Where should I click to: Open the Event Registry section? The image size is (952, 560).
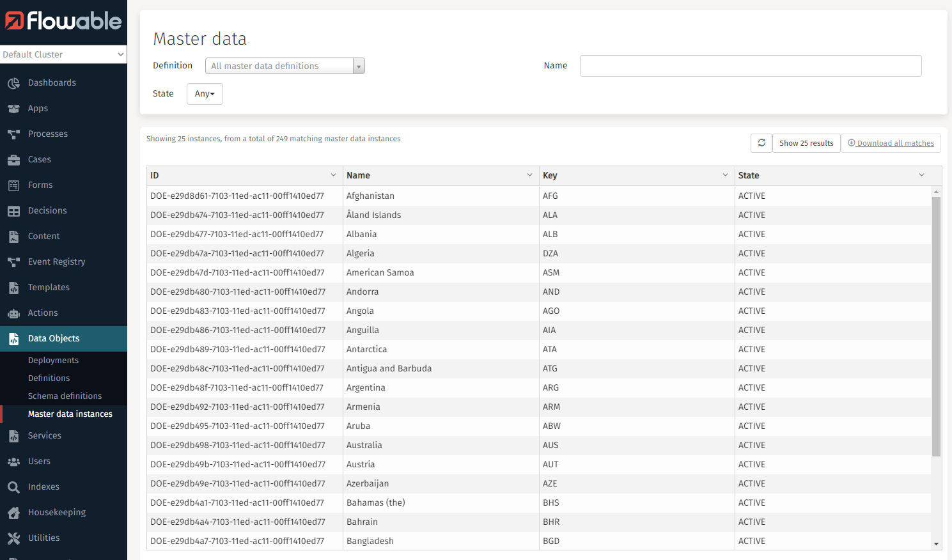(56, 261)
